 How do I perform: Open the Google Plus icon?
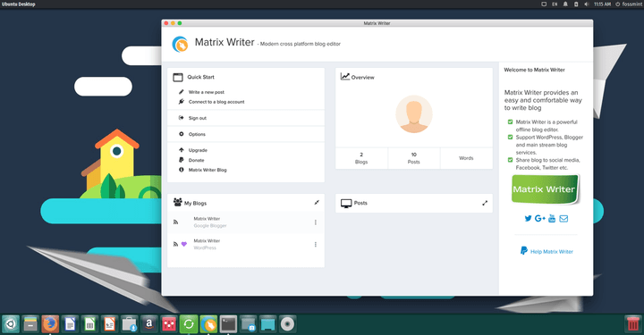coord(540,219)
